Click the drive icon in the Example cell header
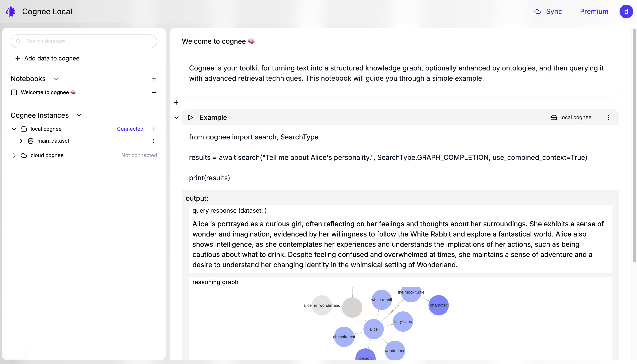This screenshot has height=364, width=637. coord(554,118)
